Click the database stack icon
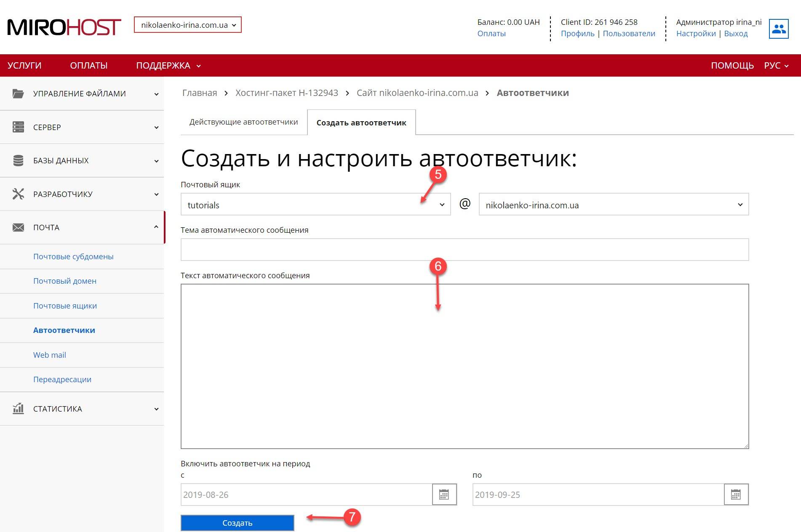Image resolution: width=801 pixels, height=532 pixels. [x=18, y=160]
